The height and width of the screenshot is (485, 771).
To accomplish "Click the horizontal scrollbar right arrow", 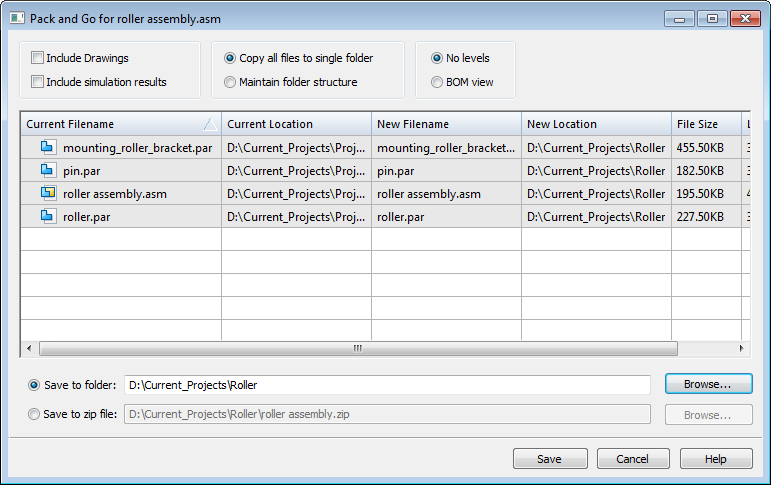I will (741, 349).
